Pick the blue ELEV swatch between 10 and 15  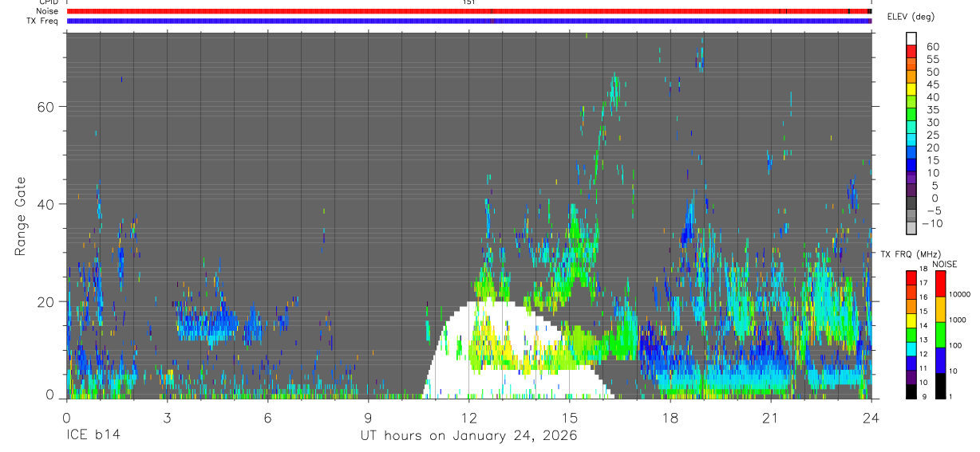tap(911, 166)
